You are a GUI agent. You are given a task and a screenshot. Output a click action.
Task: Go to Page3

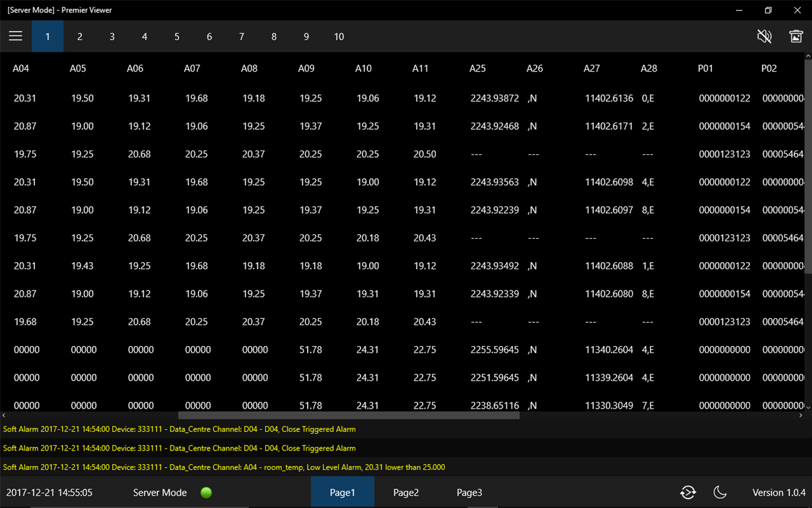(x=470, y=492)
